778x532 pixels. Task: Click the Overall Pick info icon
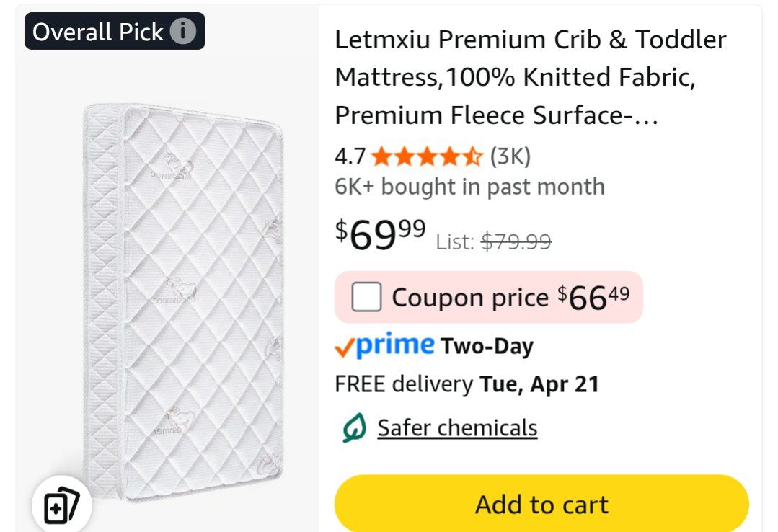183,32
